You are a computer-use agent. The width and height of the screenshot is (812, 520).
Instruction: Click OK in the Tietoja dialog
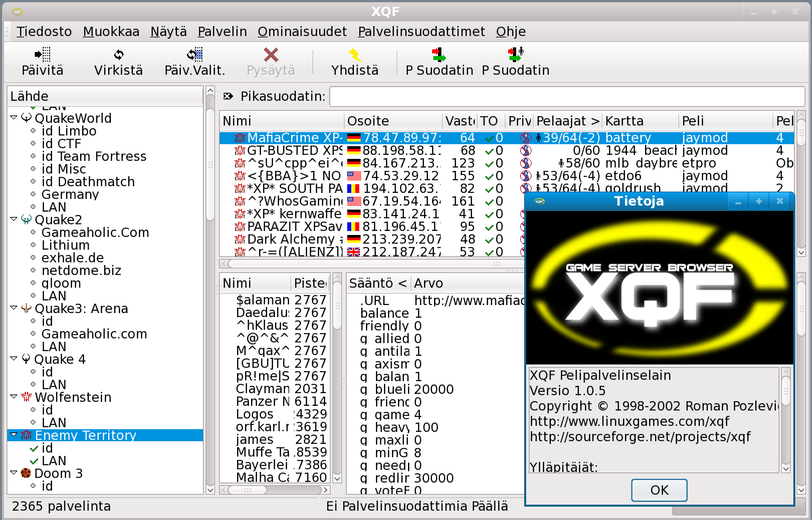tap(659, 490)
